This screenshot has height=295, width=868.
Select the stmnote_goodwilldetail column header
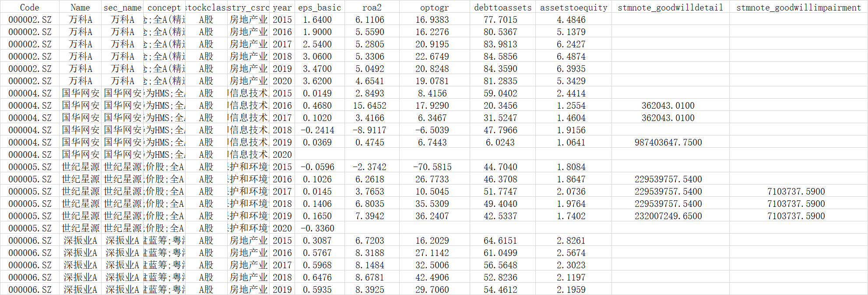click(671, 7)
